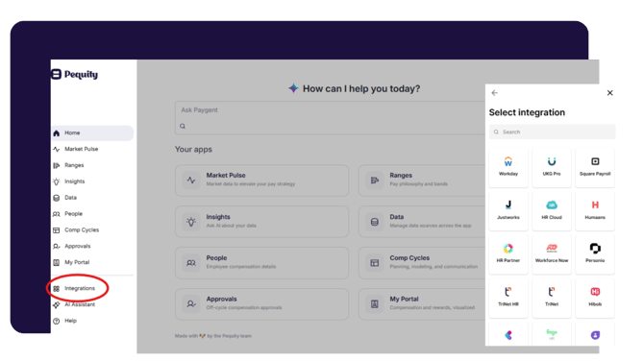Click the integration Search field
This screenshot has height=361, width=644.
552,132
